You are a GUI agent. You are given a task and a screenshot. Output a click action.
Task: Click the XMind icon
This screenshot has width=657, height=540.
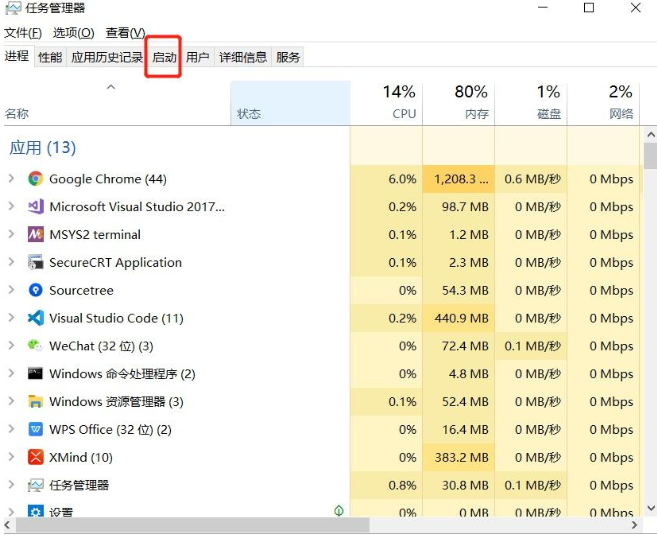[36, 457]
